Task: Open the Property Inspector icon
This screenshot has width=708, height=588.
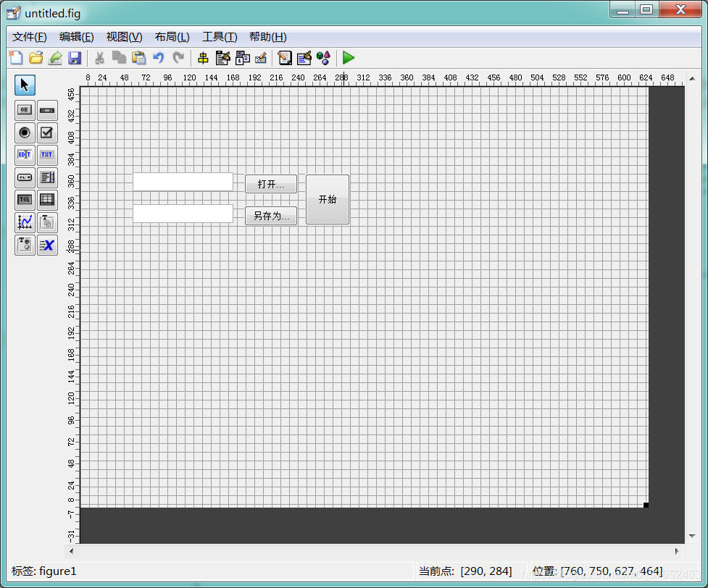Action: point(304,58)
